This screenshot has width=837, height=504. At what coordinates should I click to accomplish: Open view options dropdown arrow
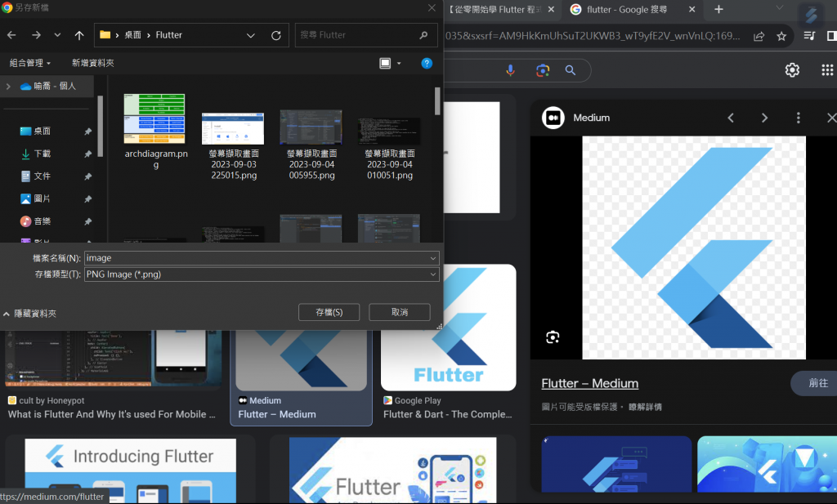(x=399, y=64)
